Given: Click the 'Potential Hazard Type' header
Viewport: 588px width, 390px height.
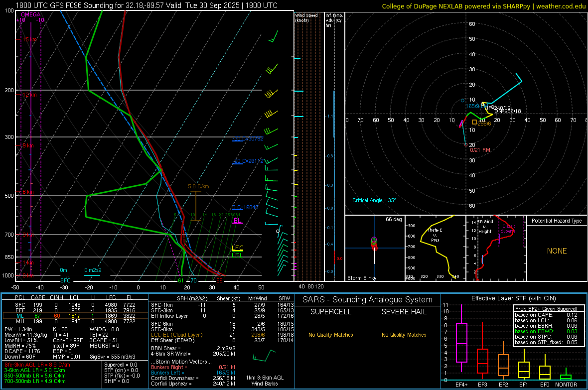Looking at the screenshot, I should [557, 221].
